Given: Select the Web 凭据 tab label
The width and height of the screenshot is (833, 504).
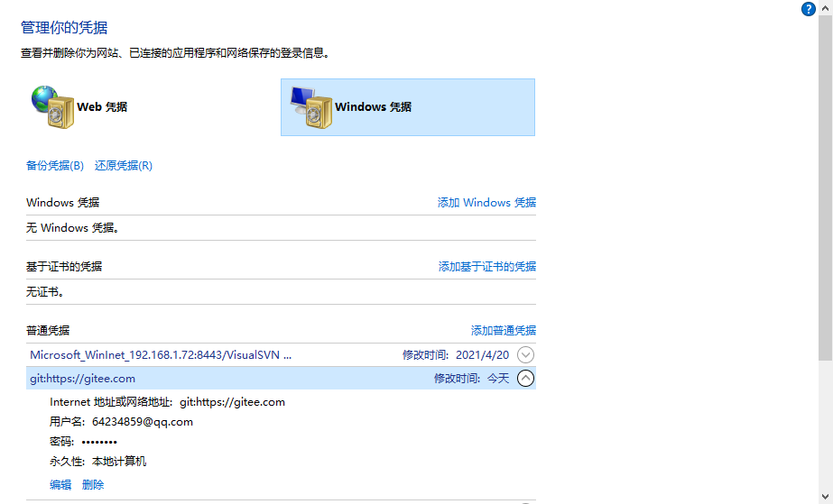Looking at the screenshot, I should pos(102,106).
